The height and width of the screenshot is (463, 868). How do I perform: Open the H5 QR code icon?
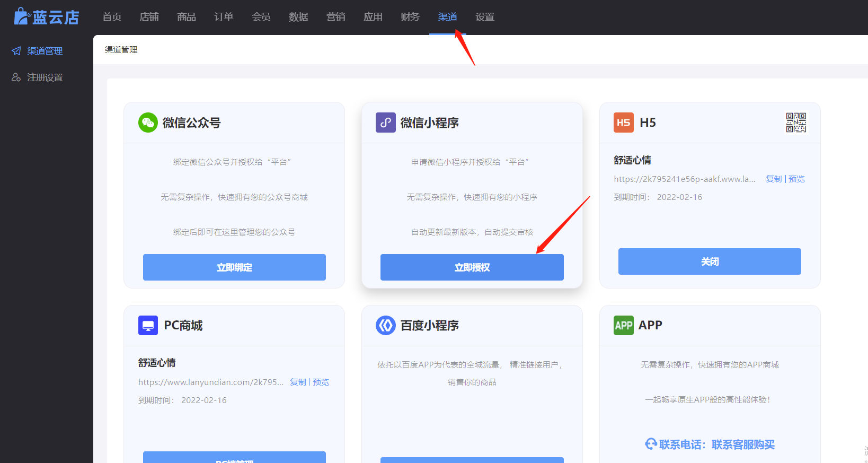click(x=796, y=123)
